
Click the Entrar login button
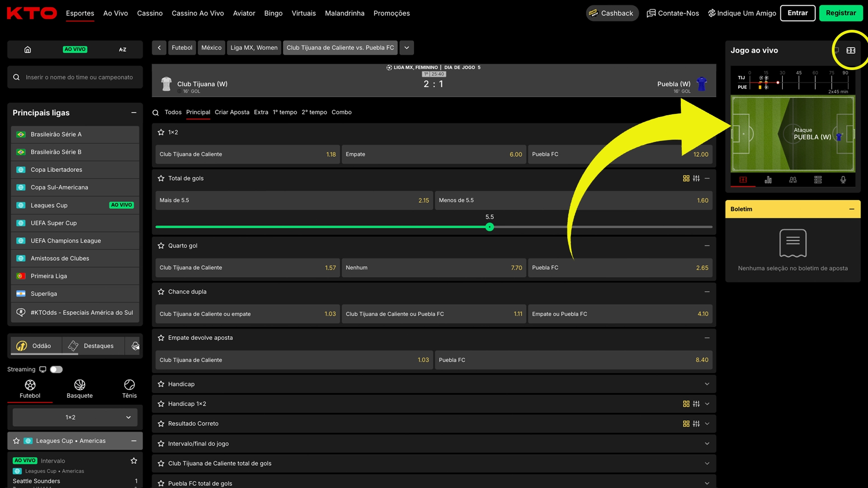pyautogui.click(x=797, y=13)
